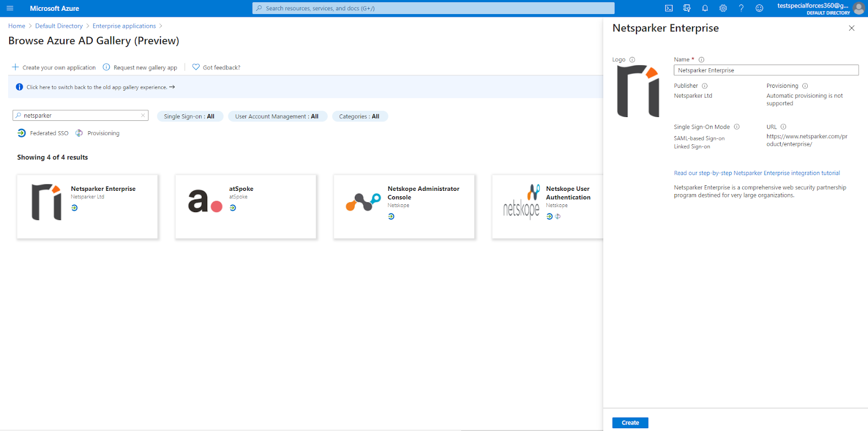The image size is (868, 431).
Task: Open the Netsparker Enterprise integration tutorial link
Action: tap(756, 173)
